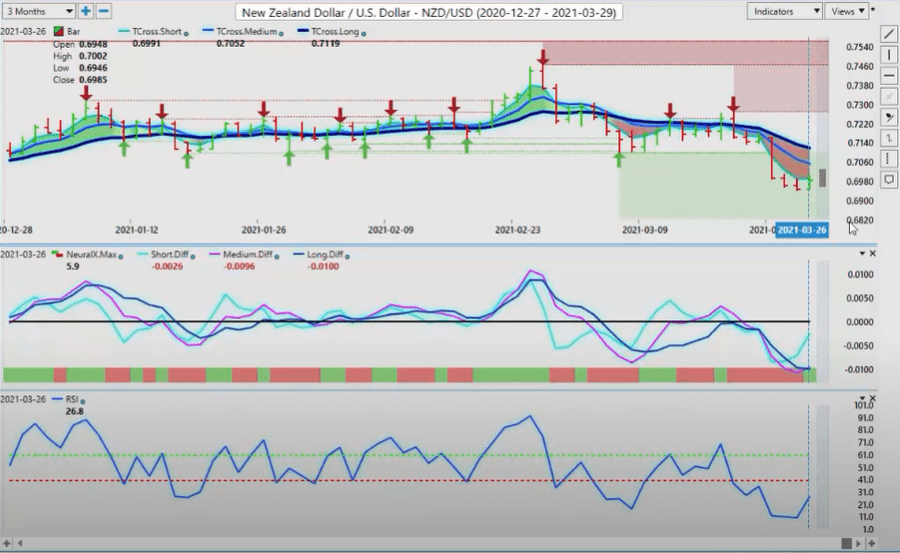900x553 pixels.
Task: Click the small arrow right of Views
Action: coord(873,10)
